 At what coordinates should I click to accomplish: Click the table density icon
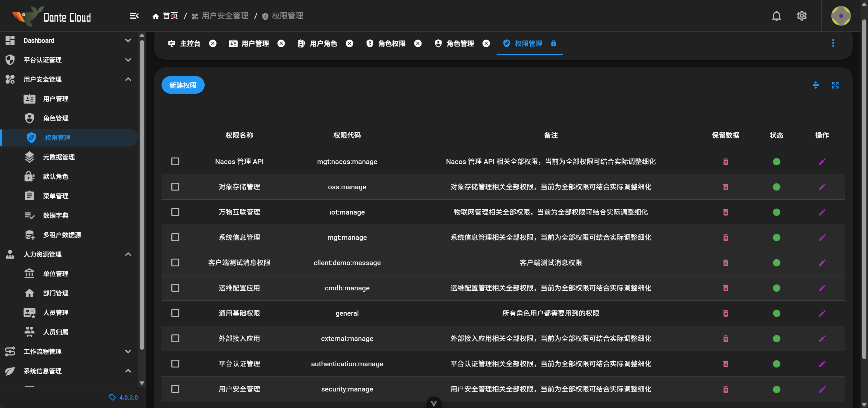click(x=815, y=85)
